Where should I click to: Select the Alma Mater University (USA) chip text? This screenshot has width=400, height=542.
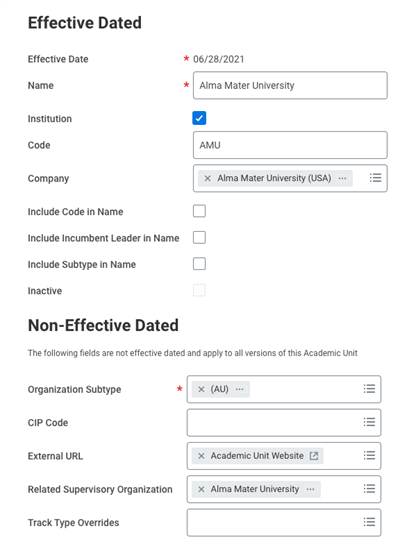[x=274, y=178]
